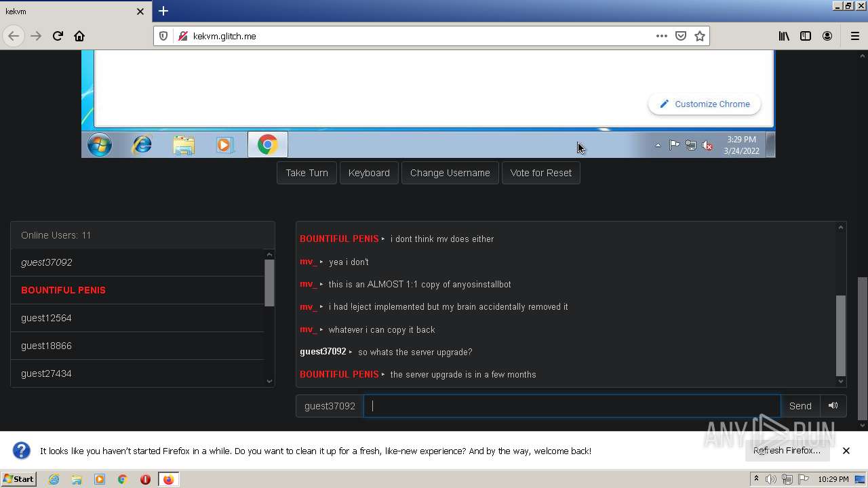
Task: Select guest18866 in user list
Action: coord(137,346)
